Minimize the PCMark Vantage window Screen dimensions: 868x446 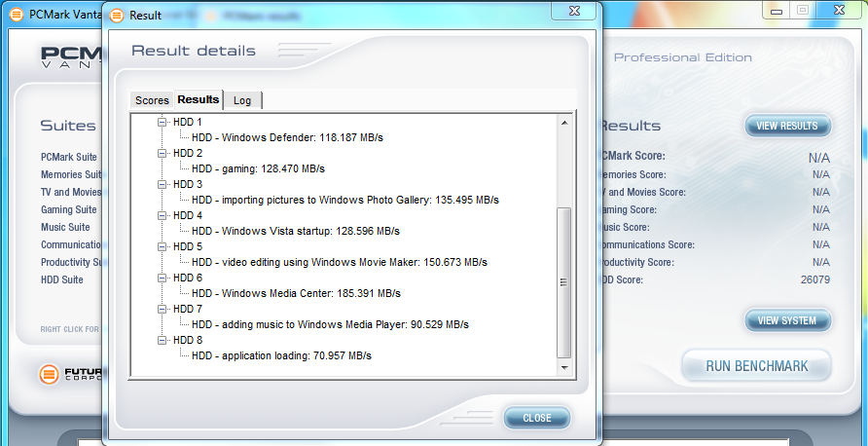(x=777, y=10)
